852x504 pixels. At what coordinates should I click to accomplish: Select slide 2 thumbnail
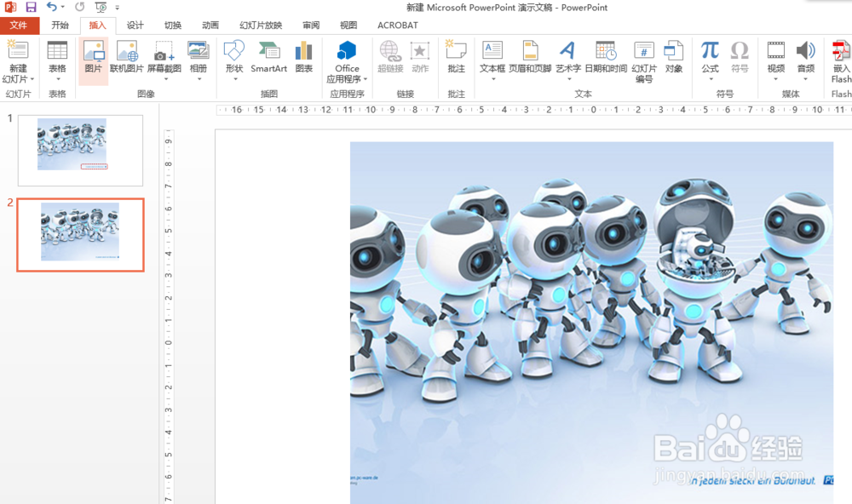(80, 235)
